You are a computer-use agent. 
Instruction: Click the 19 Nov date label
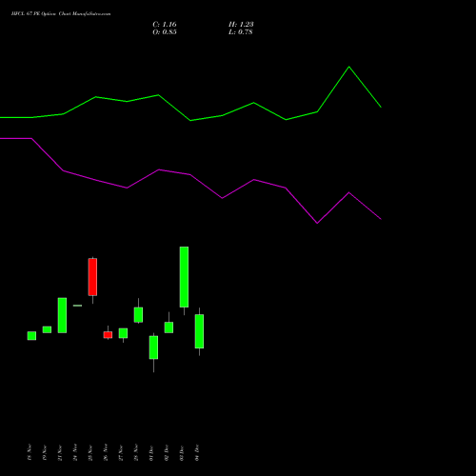[45, 452]
